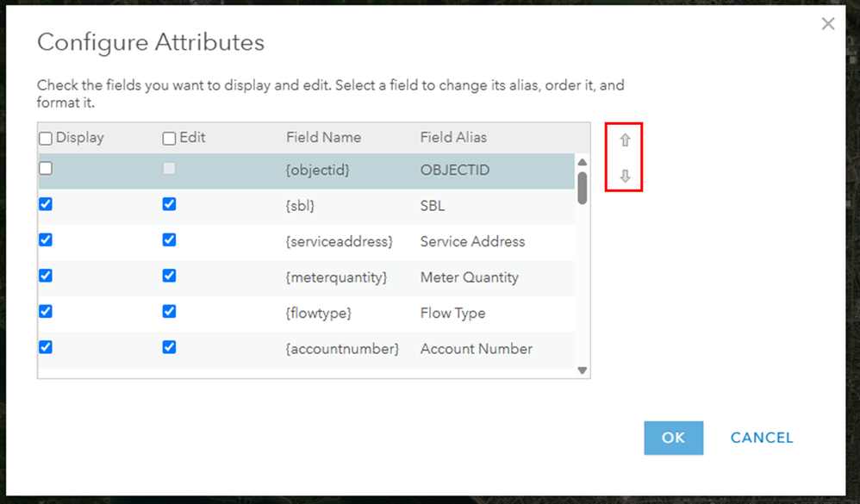Click the field list scrollbar thumb

(x=583, y=188)
